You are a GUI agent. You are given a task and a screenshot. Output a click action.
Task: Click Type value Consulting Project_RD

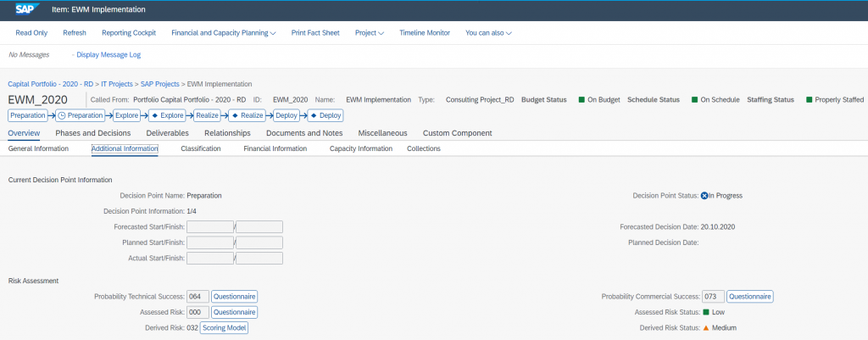coord(480,100)
